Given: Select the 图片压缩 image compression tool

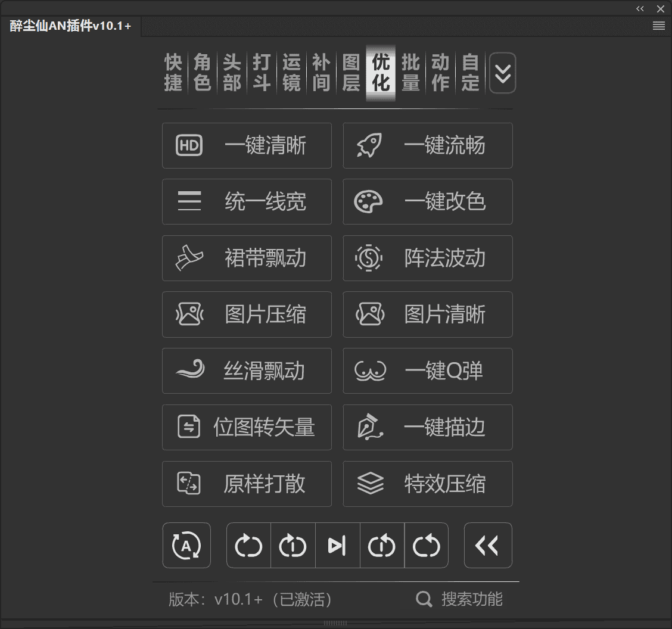Looking at the screenshot, I should coord(188,314).
